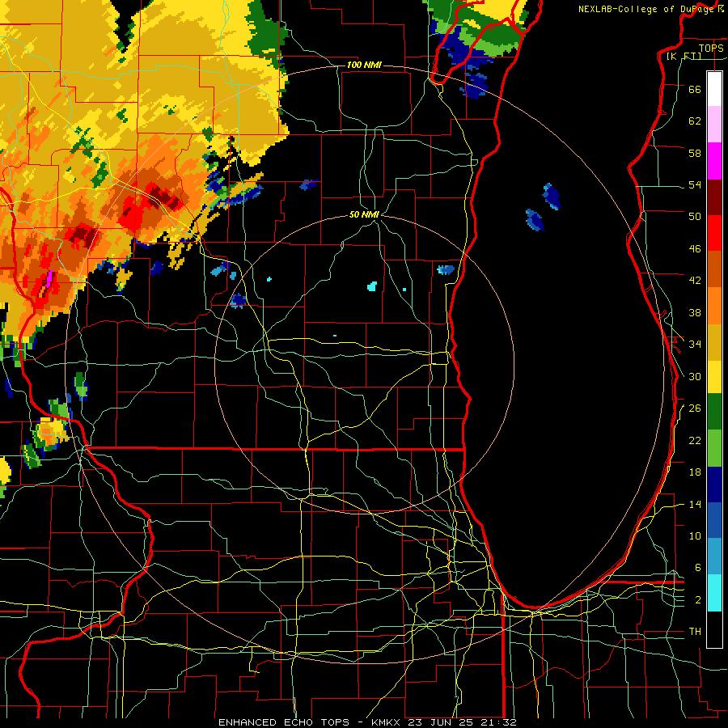Click the 14 legend value
The image size is (728, 728).
tap(695, 504)
